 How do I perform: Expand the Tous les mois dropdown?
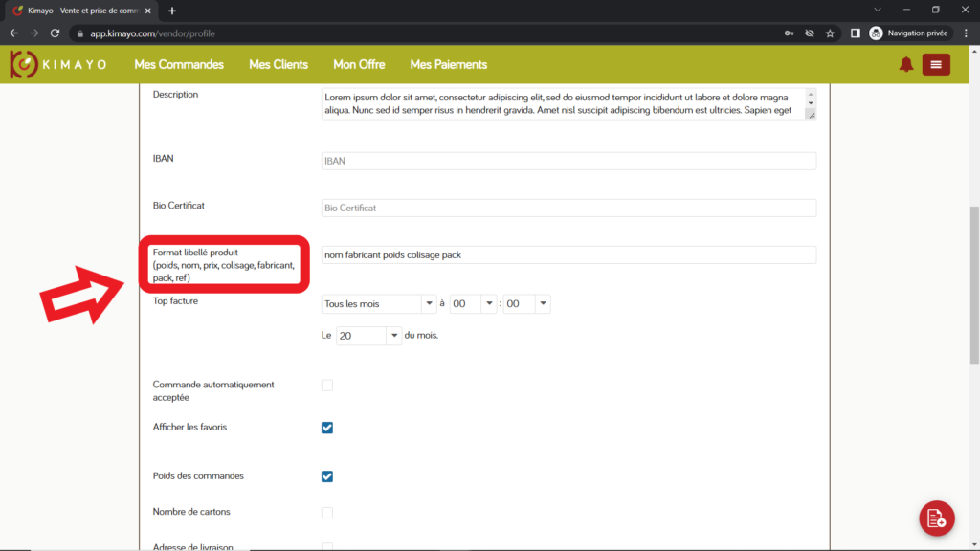[x=379, y=303]
